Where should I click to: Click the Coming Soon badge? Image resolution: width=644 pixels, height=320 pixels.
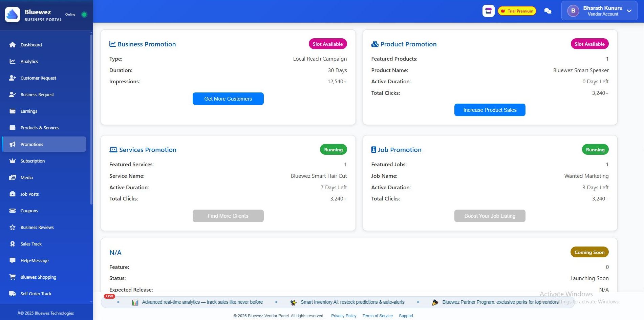coord(589,252)
